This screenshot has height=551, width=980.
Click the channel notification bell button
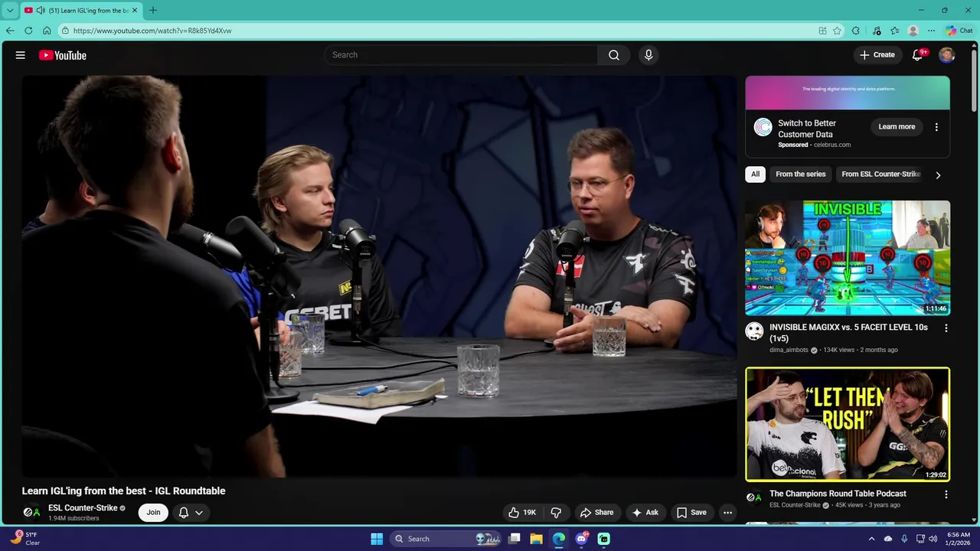[x=184, y=513]
